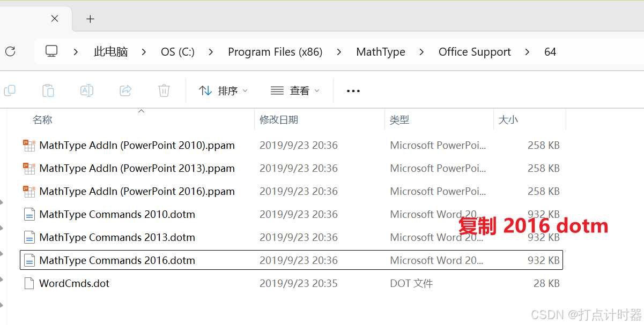Go to Program Files (x86) breadcrumb
The image size is (644, 325).
(275, 52)
